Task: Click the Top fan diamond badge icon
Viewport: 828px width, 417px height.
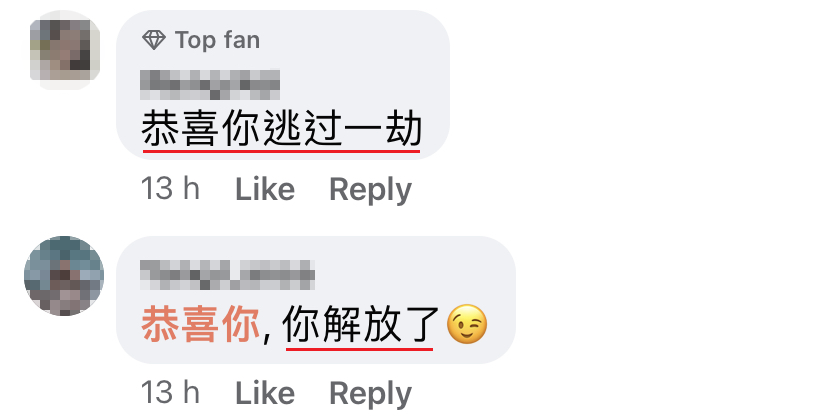Action: (x=154, y=40)
